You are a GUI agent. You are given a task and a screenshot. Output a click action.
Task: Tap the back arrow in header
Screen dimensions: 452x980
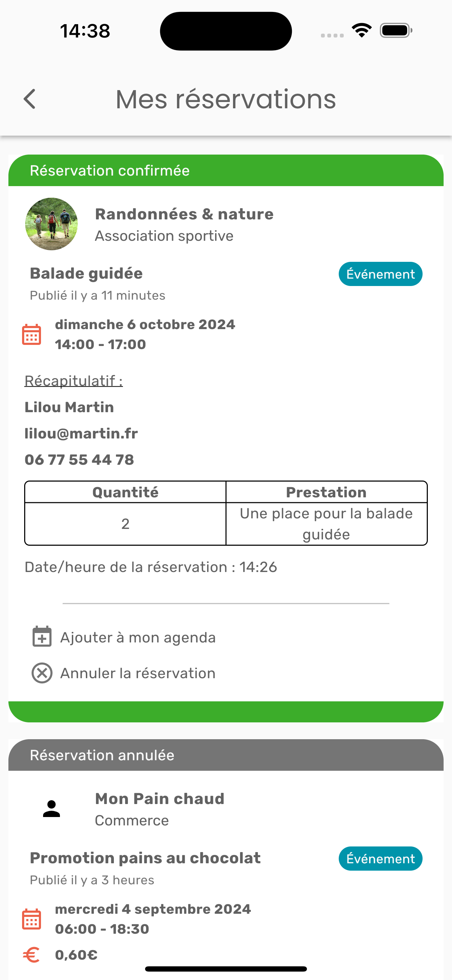click(x=30, y=99)
